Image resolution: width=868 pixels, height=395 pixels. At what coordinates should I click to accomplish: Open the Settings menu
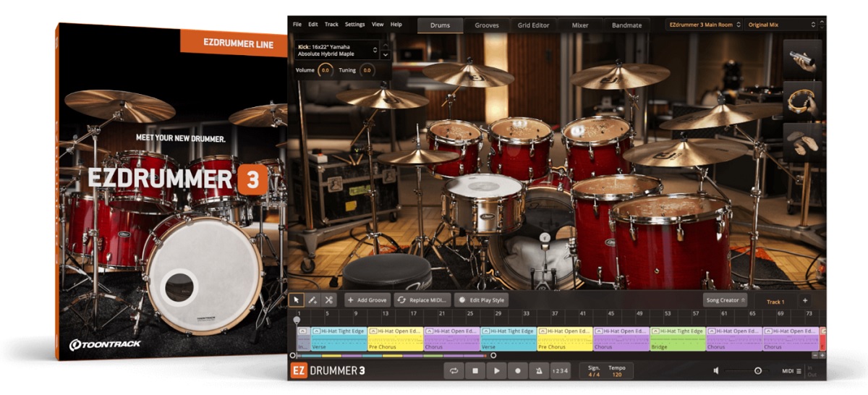point(354,25)
